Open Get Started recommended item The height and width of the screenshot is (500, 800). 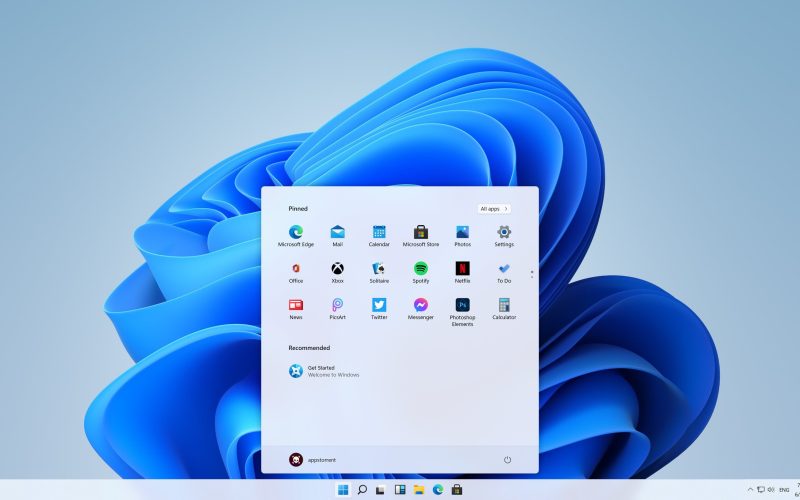coord(324,371)
